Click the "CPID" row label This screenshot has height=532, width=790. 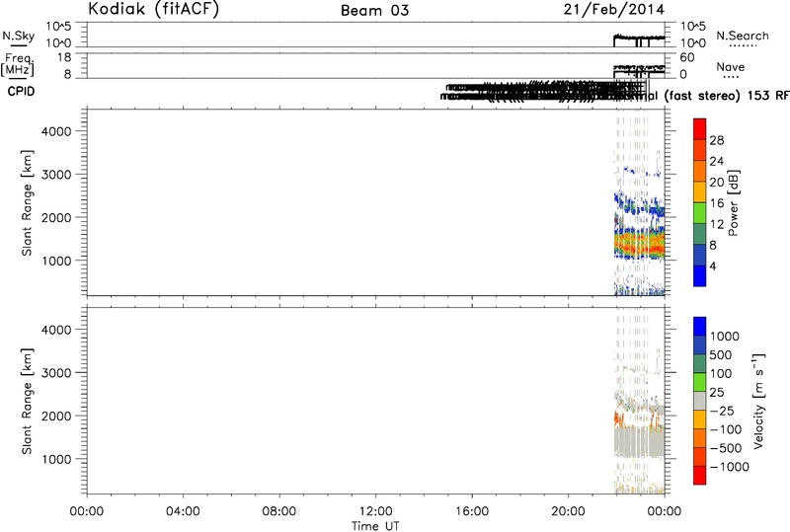[x=21, y=92]
